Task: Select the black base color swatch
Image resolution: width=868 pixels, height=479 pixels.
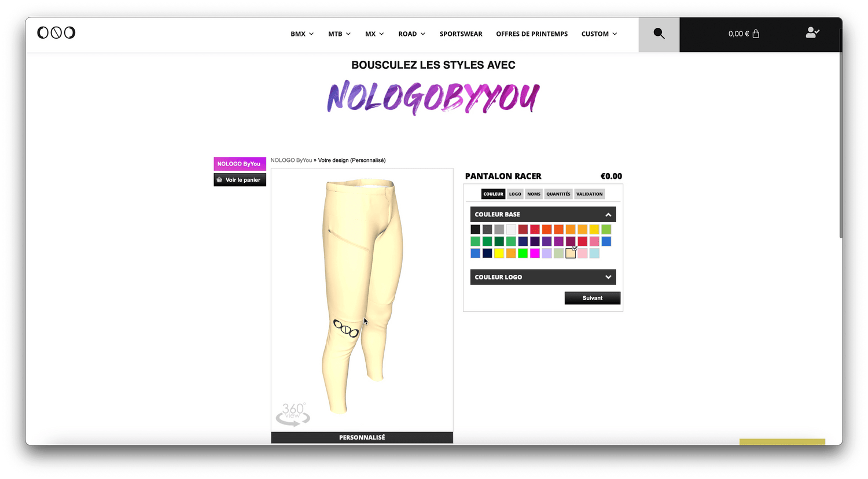Action: (x=475, y=230)
